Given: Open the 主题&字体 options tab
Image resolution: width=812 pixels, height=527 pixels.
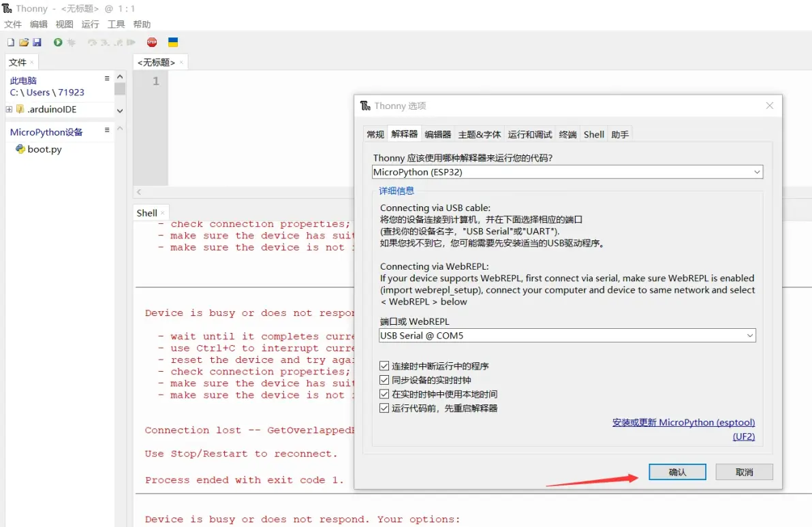Looking at the screenshot, I should (x=480, y=135).
